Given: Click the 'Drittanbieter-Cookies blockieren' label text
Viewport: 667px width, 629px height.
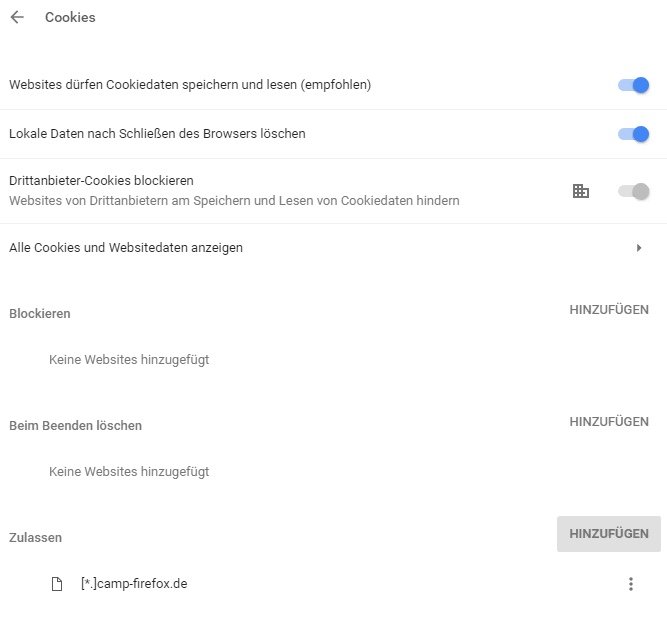Looking at the screenshot, I should pyautogui.click(x=101, y=181).
